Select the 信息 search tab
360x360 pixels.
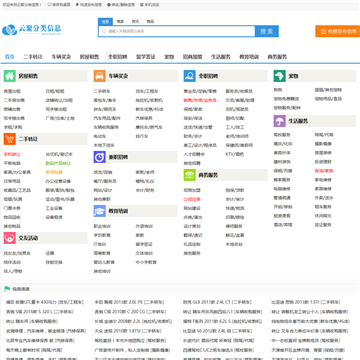(105, 21)
